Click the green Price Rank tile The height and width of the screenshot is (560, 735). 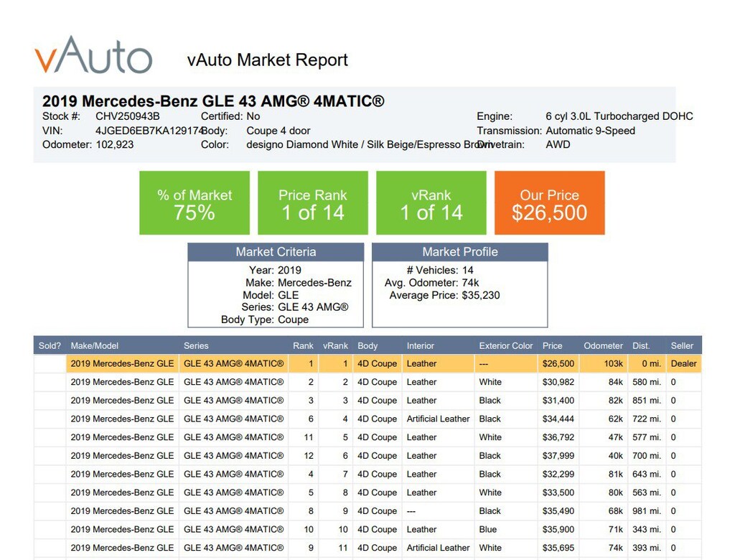tap(312, 203)
